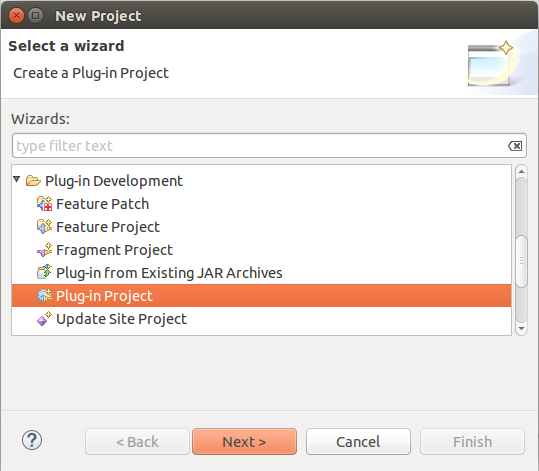The height and width of the screenshot is (471, 539).
Task: Select the Fragment Project wizard
Action: (114, 250)
